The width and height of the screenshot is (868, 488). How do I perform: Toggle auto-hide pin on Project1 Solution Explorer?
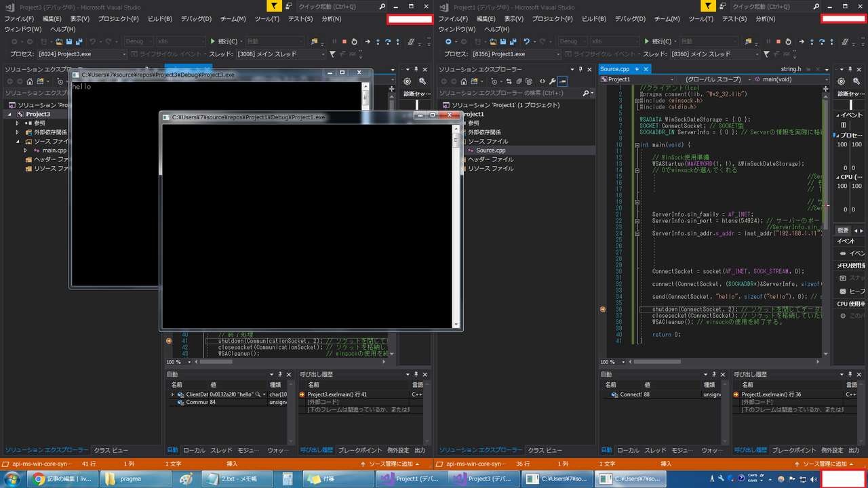580,69
